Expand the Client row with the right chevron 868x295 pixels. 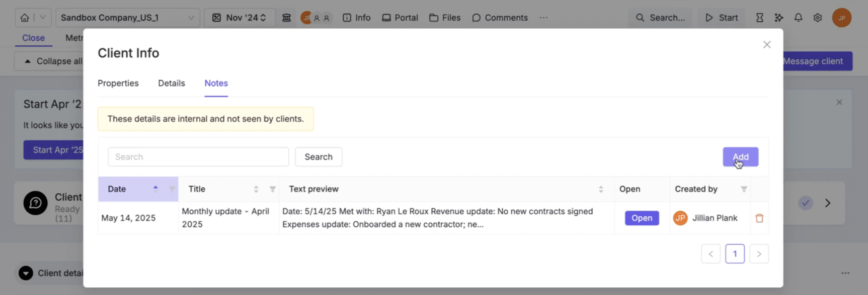[827, 203]
